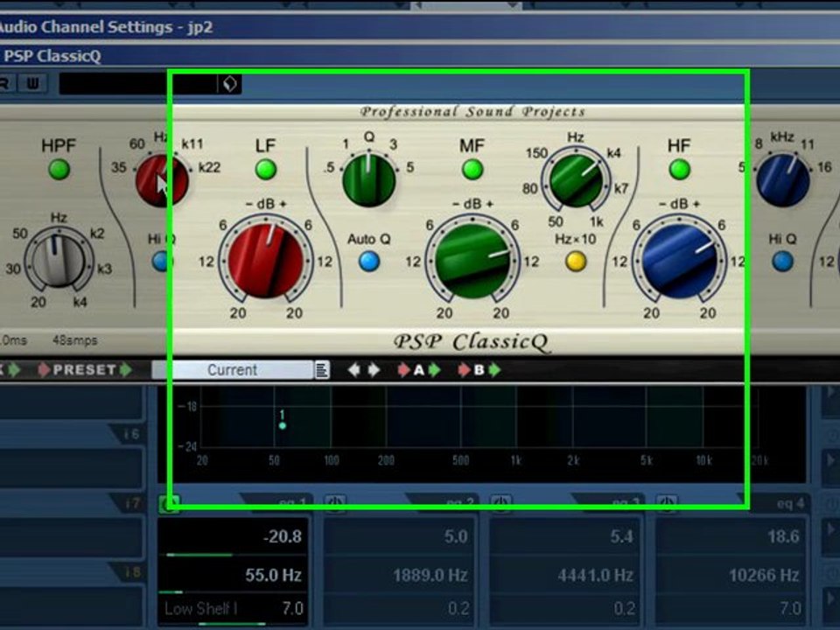The image size is (840, 630).
Task: Click red arrow left of B
Action: (x=464, y=369)
